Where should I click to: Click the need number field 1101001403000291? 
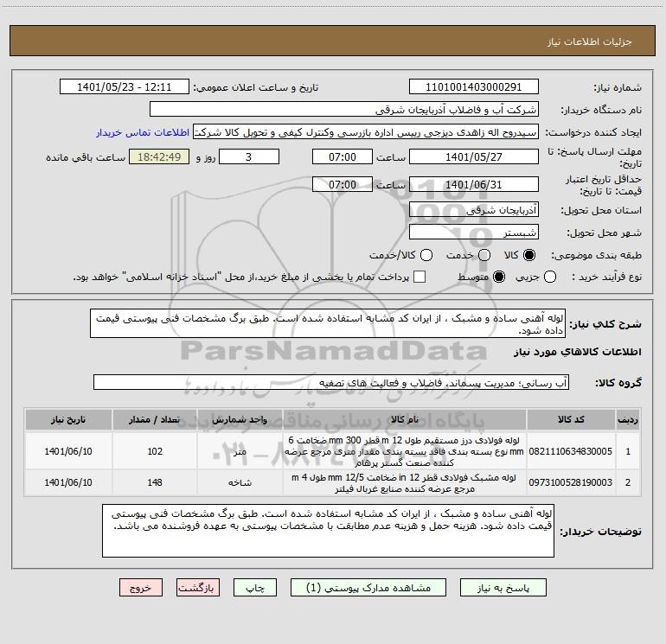point(474,87)
